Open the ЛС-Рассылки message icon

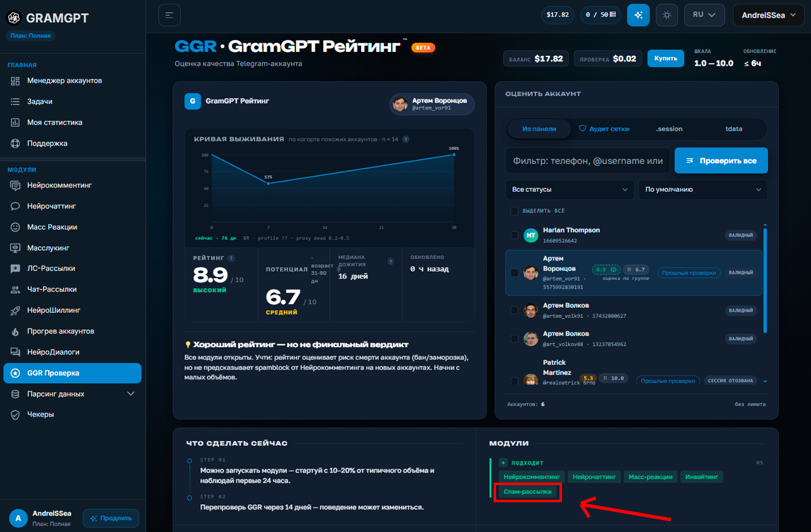(x=15, y=269)
